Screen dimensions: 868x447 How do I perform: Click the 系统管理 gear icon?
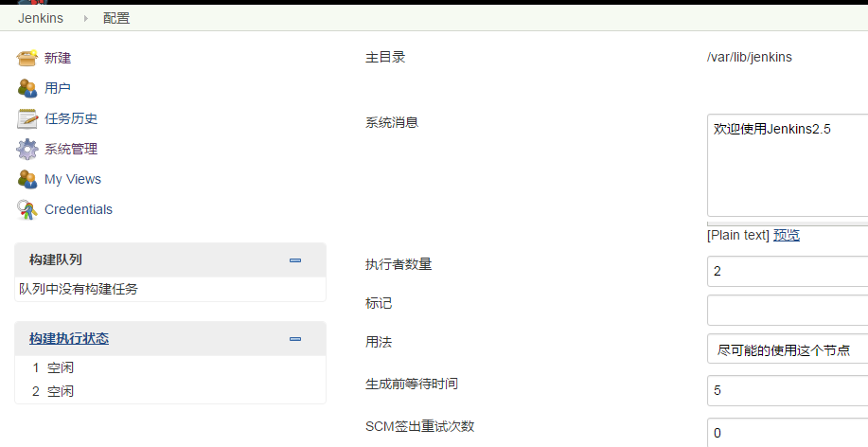[27, 149]
